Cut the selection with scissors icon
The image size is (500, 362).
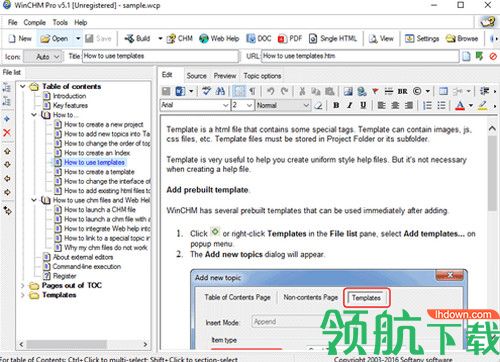pos(302,91)
